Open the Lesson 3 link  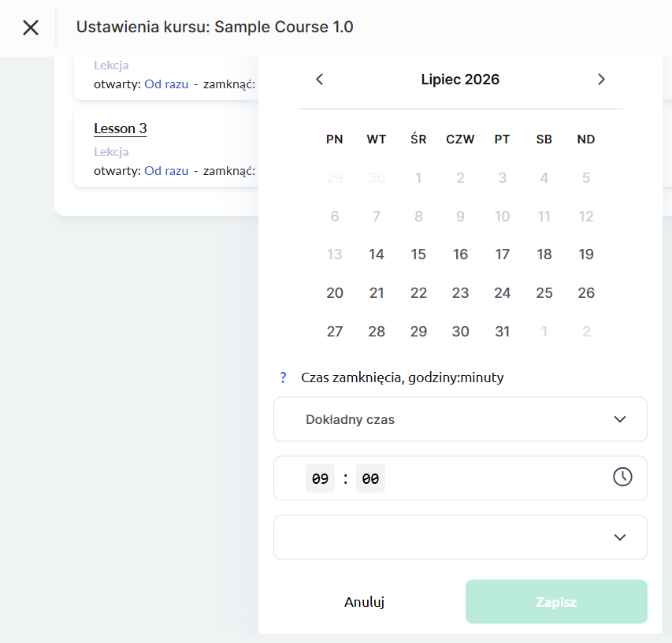[x=121, y=128]
